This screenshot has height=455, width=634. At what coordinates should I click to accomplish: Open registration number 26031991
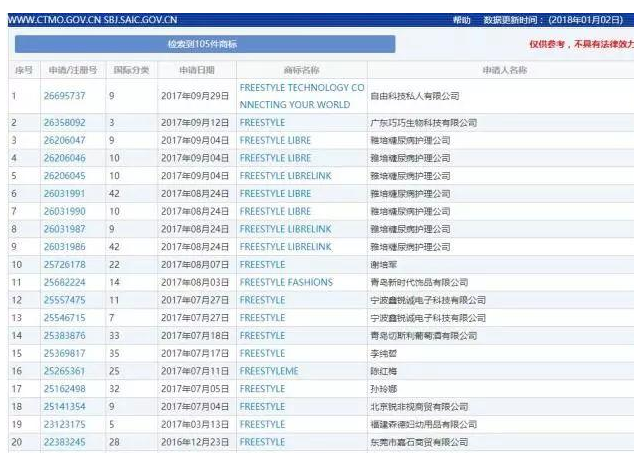point(64,193)
